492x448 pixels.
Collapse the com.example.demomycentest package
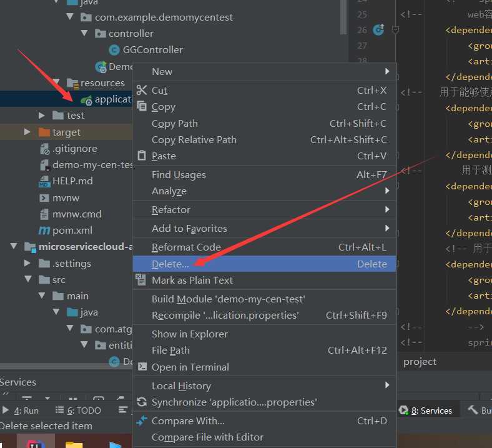(70, 17)
